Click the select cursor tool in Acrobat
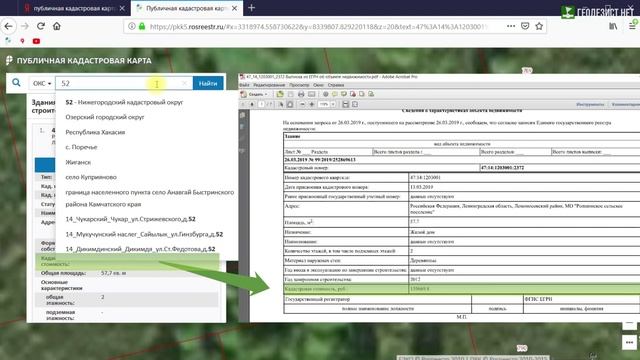The height and width of the screenshot is (360, 640). coord(281,104)
